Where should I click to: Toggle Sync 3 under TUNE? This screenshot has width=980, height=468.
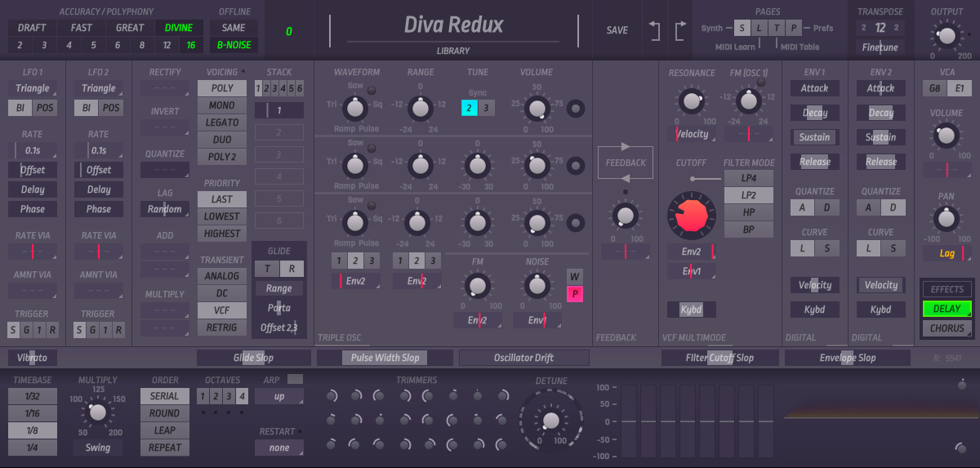(486, 108)
